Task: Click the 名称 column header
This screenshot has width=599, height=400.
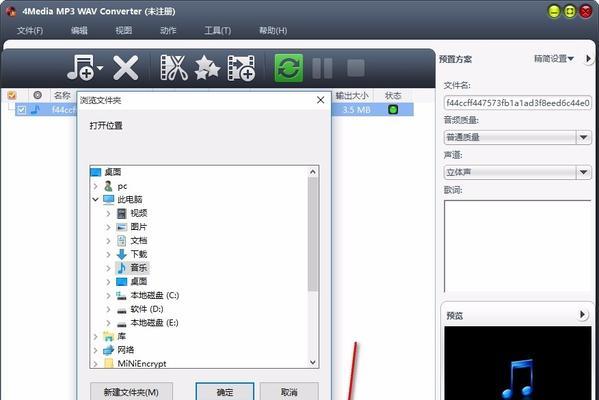Action: coord(62,96)
